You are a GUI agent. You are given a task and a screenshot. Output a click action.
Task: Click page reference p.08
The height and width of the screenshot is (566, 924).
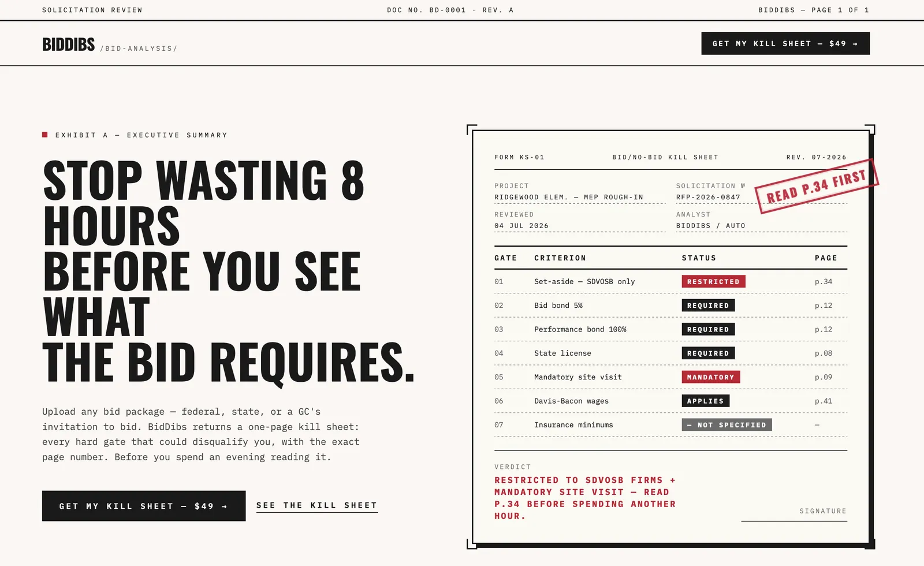824,353
